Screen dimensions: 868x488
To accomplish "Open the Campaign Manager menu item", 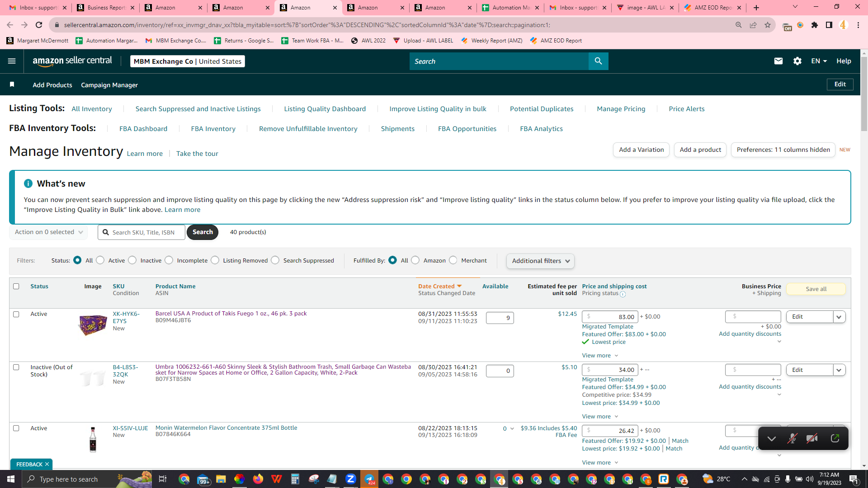I will click(x=109, y=85).
